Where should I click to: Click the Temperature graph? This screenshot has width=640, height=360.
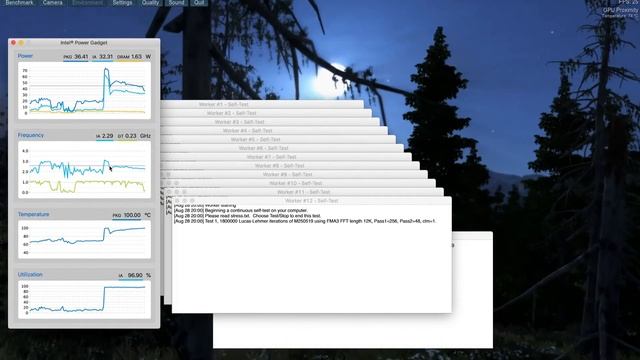pyautogui.click(x=84, y=239)
